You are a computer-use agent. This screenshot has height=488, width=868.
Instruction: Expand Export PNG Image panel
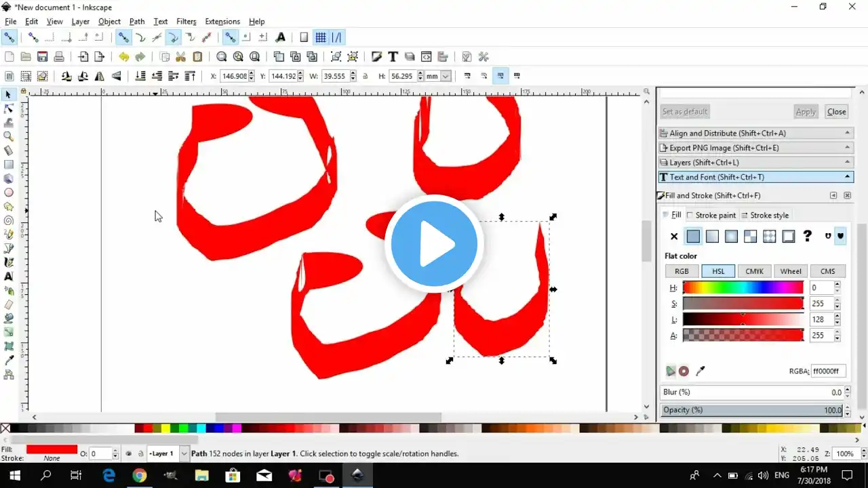[755, 148]
